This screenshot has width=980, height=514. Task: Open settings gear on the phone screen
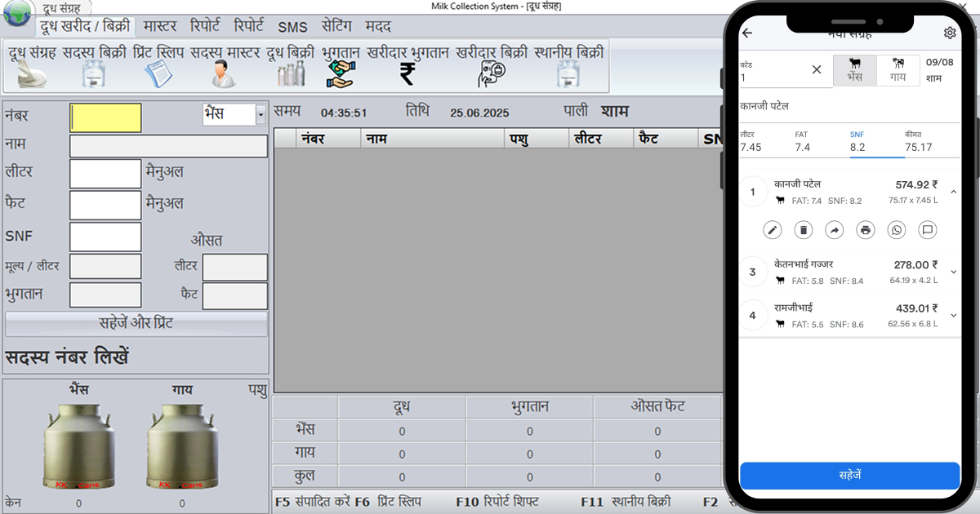click(950, 33)
